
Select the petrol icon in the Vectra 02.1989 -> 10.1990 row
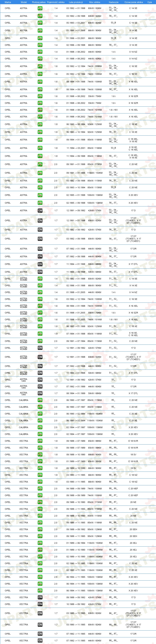coord(40,556)
